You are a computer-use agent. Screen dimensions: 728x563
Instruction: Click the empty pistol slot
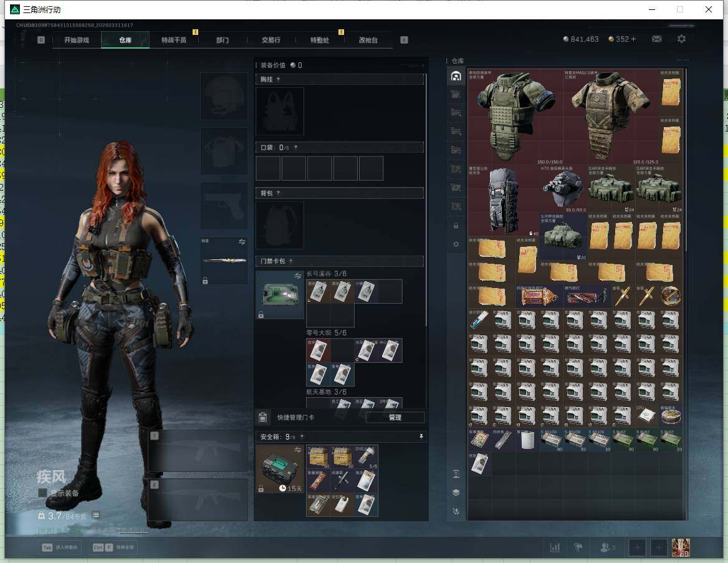[224, 206]
